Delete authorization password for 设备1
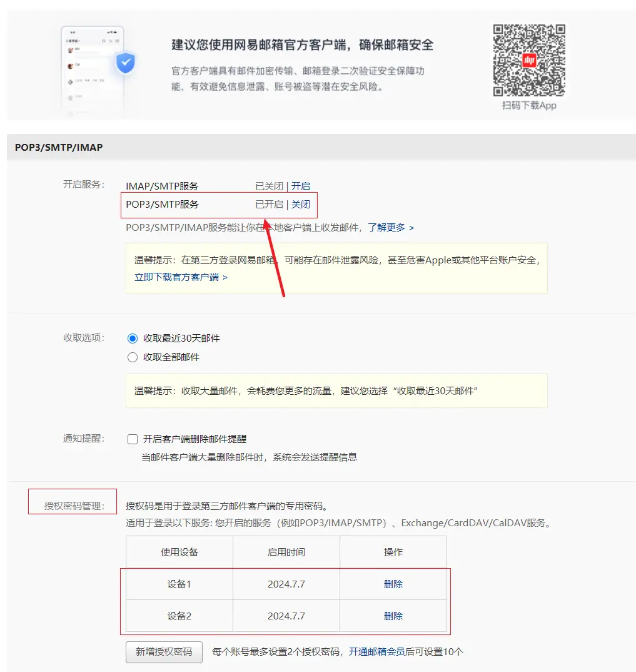 coord(393,584)
